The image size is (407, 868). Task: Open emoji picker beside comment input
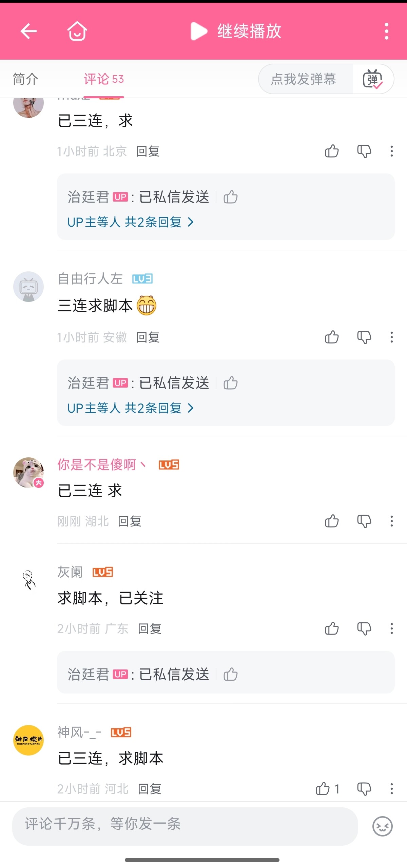[382, 826]
